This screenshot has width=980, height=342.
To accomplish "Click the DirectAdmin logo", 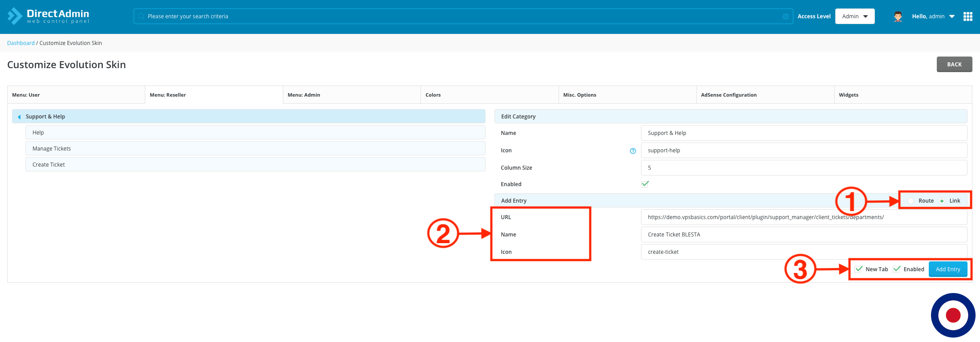I will click(x=48, y=16).
